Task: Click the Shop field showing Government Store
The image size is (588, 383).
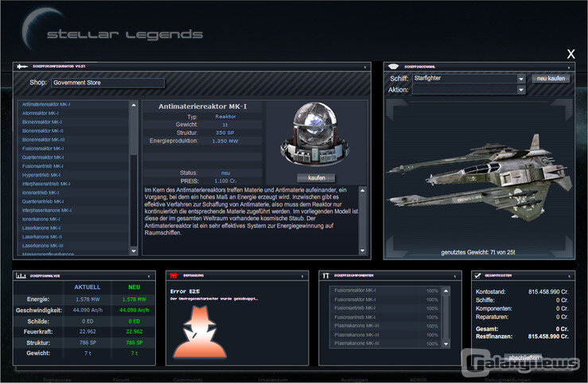Action: tap(107, 83)
